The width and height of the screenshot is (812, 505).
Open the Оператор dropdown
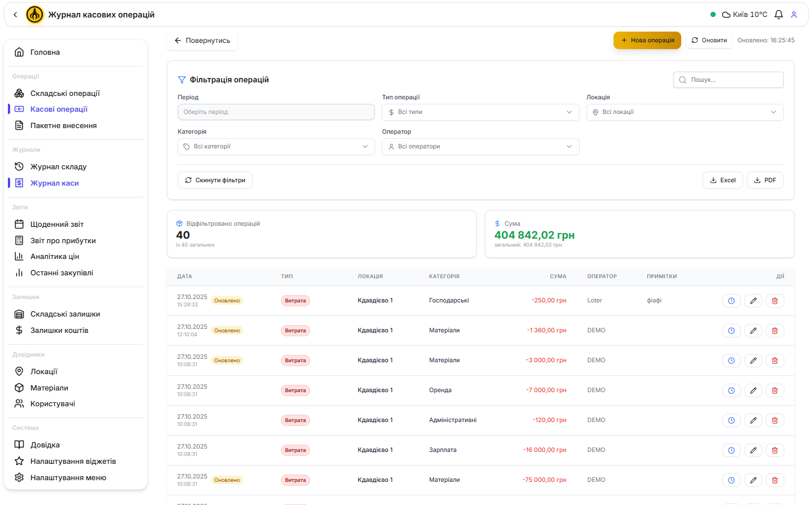pos(480,146)
